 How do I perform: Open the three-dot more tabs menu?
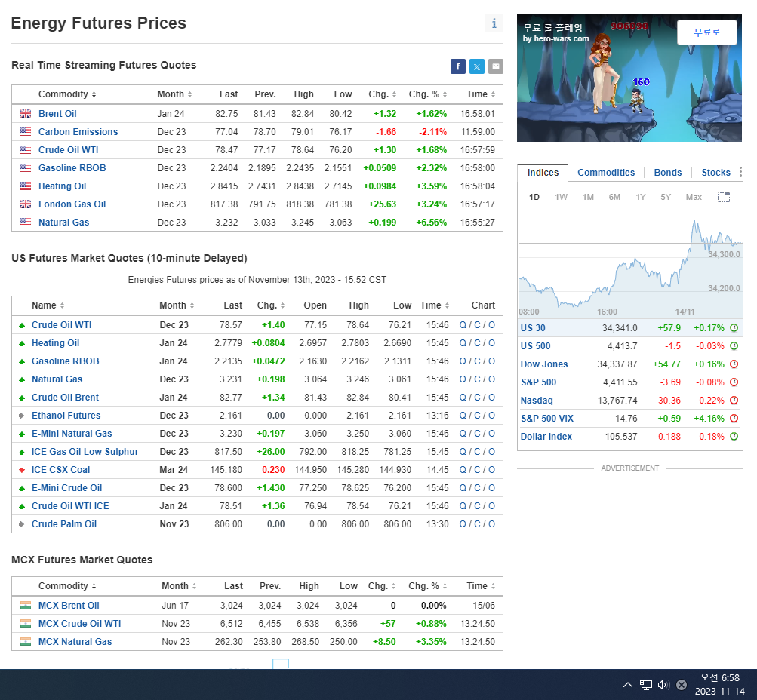[x=740, y=172]
